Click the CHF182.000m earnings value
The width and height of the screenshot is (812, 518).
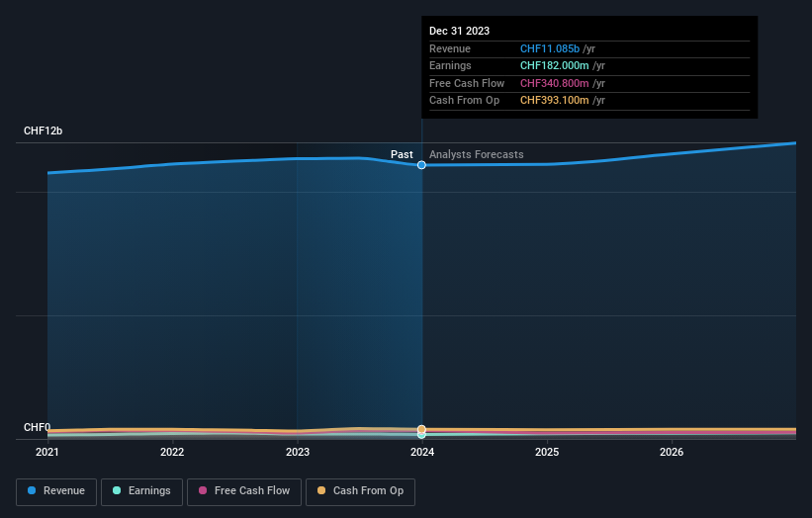pyautogui.click(x=554, y=65)
